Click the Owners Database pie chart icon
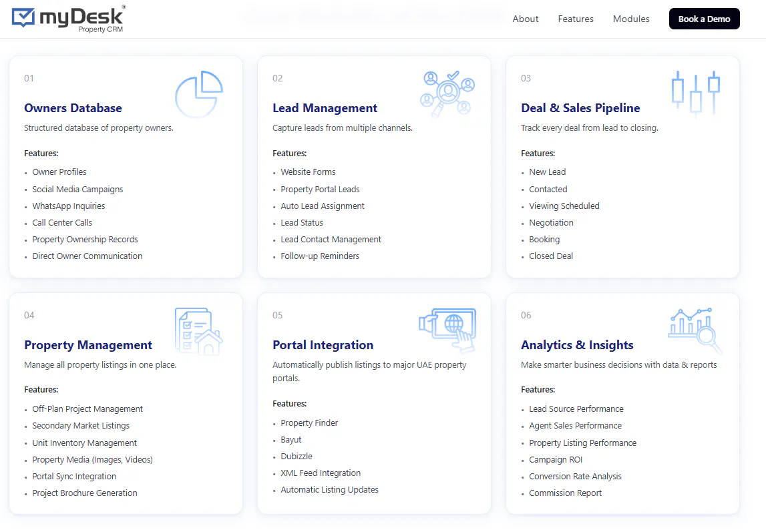 [x=199, y=94]
